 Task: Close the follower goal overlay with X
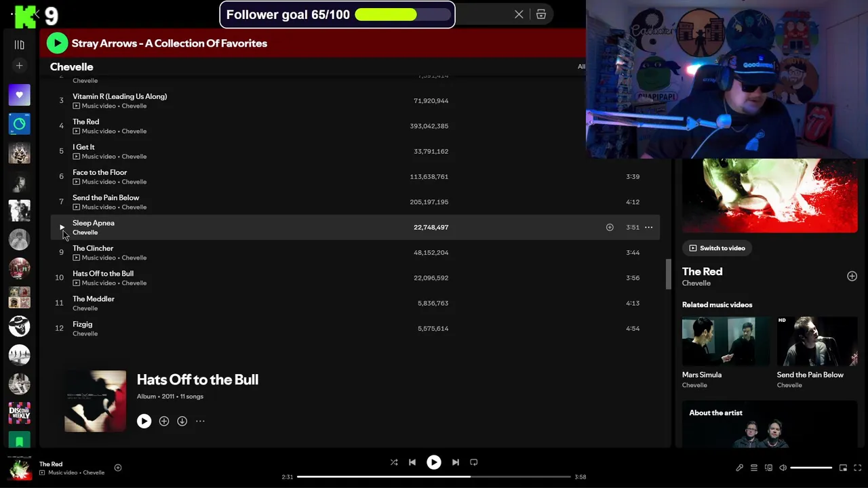tap(519, 14)
